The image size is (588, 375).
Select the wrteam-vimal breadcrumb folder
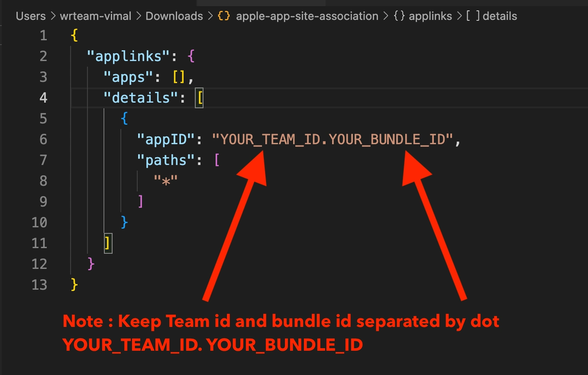(x=95, y=16)
